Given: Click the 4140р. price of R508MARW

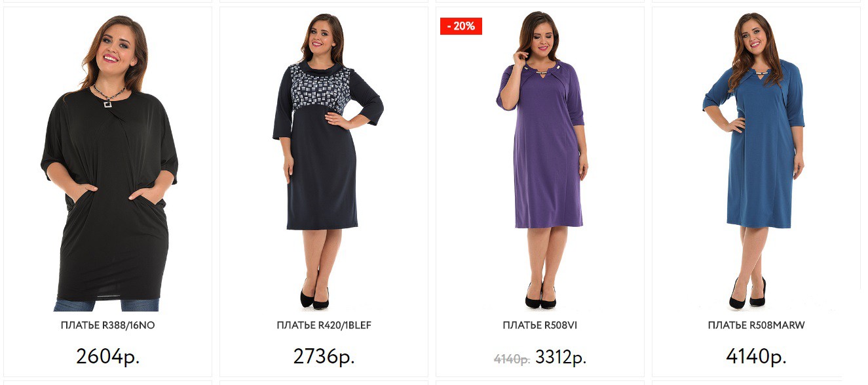Looking at the screenshot, I should click(757, 357).
